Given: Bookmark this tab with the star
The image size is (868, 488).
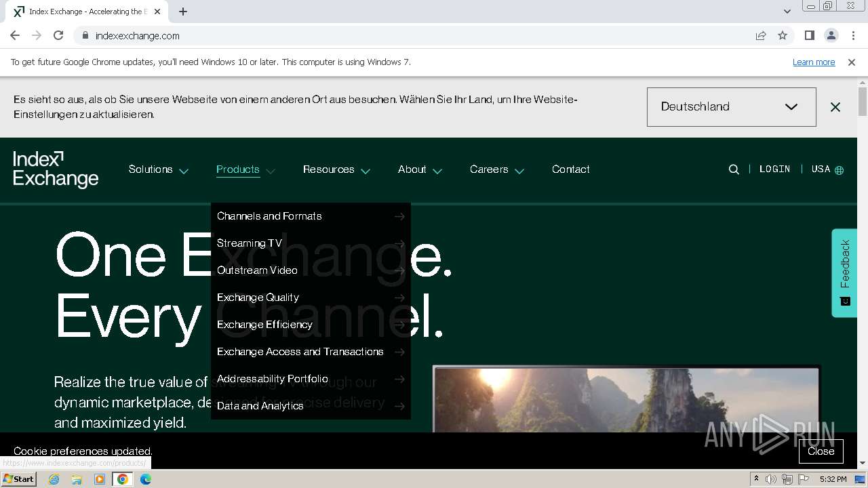Looking at the screenshot, I should pyautogui.click(x=783, y=35).
